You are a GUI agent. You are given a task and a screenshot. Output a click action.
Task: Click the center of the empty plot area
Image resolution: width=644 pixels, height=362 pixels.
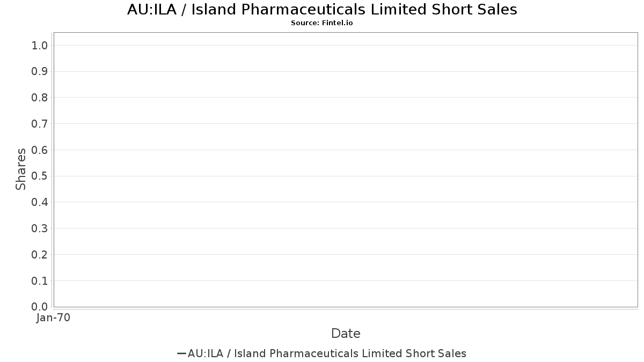346,169
